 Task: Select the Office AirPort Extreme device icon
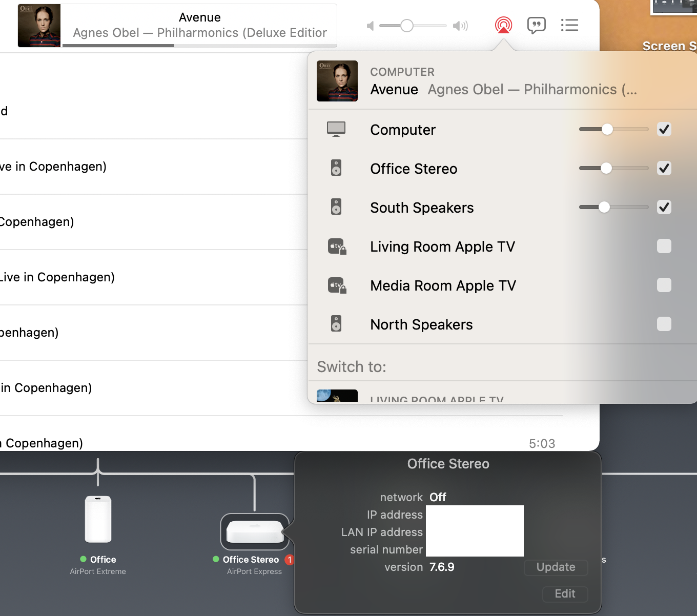(x=98, y=519)
